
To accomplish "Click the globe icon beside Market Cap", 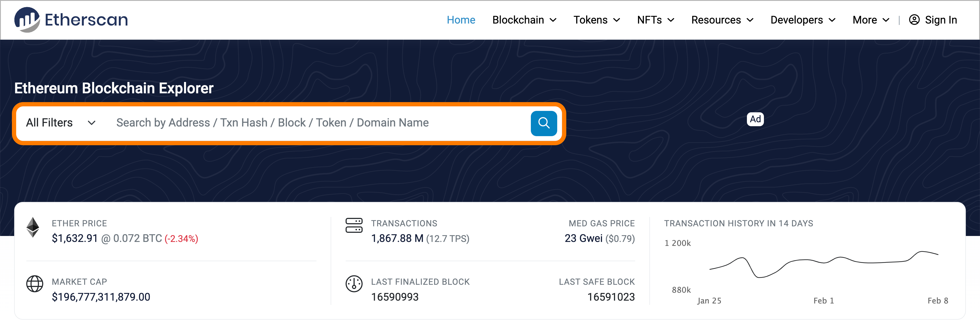I will (x=35, y=284).
